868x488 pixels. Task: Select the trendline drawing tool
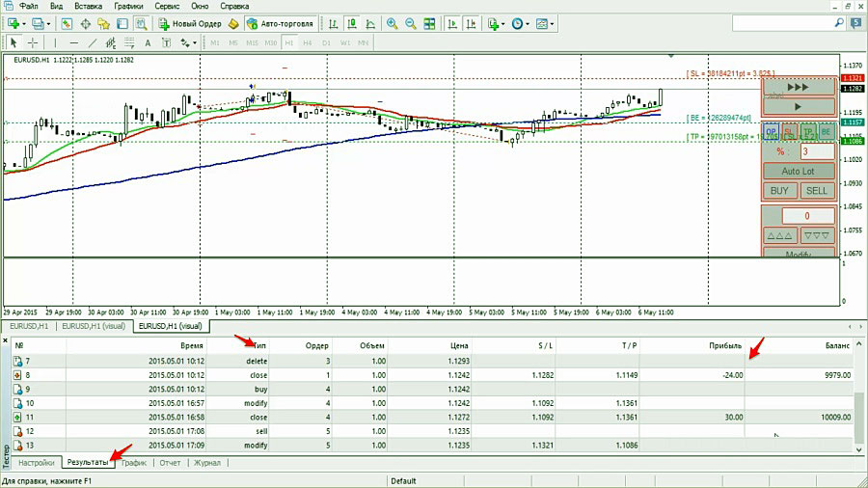point(93,42)
